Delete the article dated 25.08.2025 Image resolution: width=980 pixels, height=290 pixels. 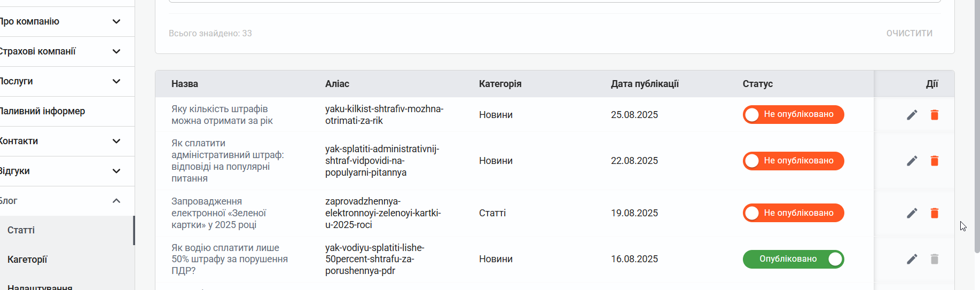click(934, 115)
